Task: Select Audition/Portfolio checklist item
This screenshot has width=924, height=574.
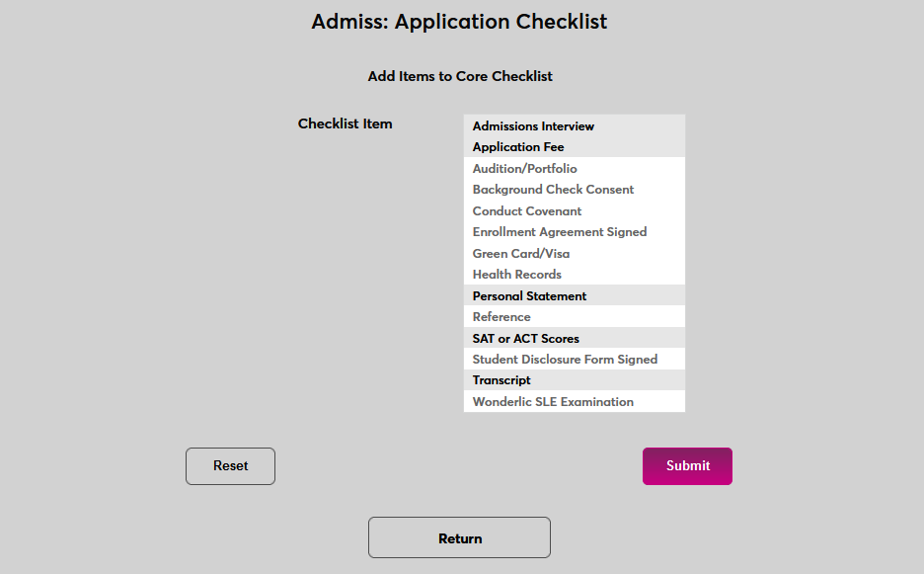Action: (524, 168)
